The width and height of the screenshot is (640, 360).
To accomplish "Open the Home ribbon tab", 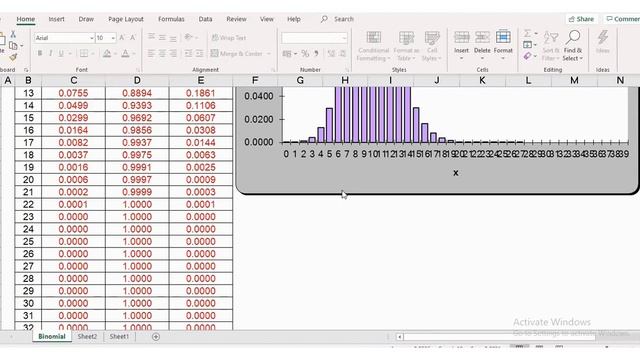I will click(x=25, y=19).
